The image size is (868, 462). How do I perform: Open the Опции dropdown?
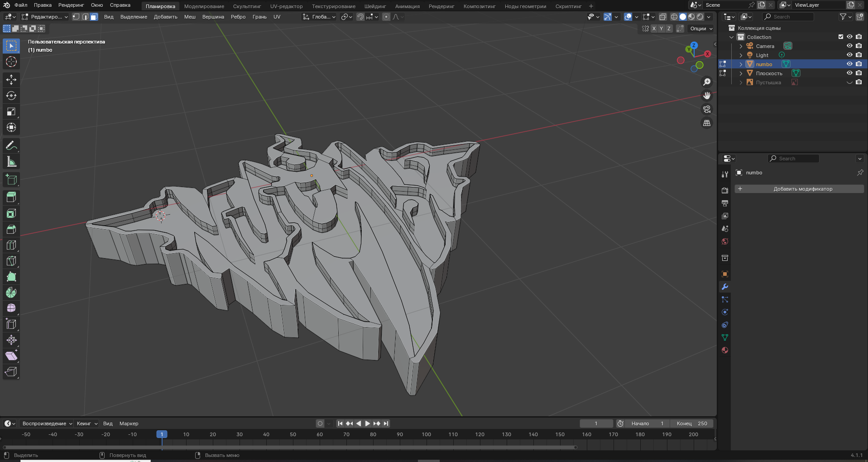click(701, 29)
